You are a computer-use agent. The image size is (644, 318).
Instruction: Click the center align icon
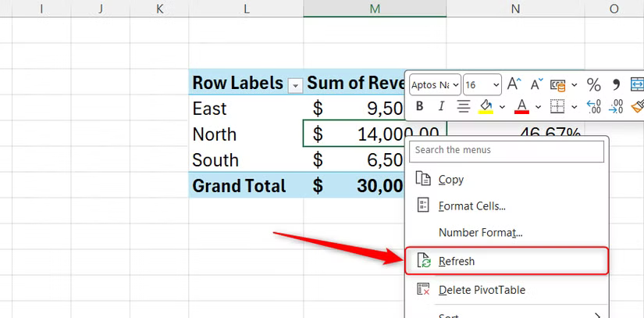463,106
